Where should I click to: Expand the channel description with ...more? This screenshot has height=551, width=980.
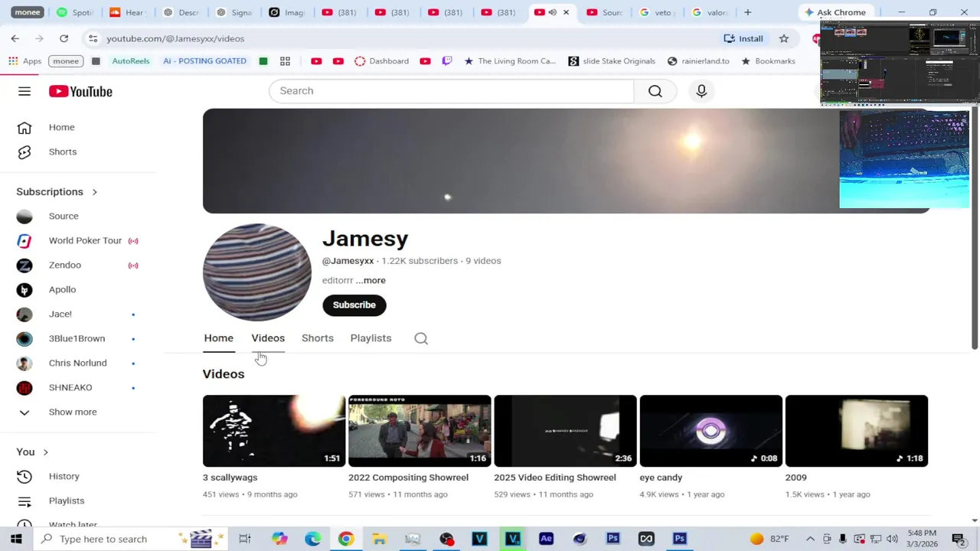click(x=371, y=280)
